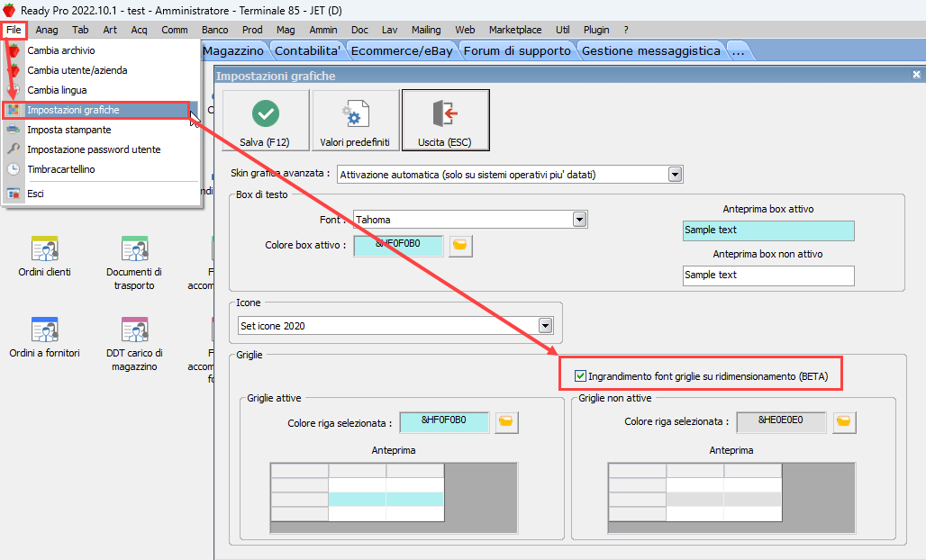Open the Comm menu
926x560 pixels.
coord(174,30)
